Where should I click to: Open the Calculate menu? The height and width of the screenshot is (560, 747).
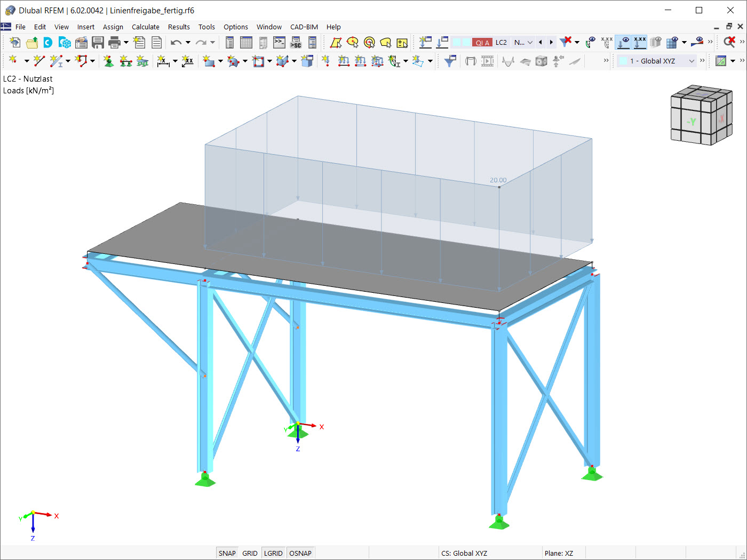(x=145, y=27)
